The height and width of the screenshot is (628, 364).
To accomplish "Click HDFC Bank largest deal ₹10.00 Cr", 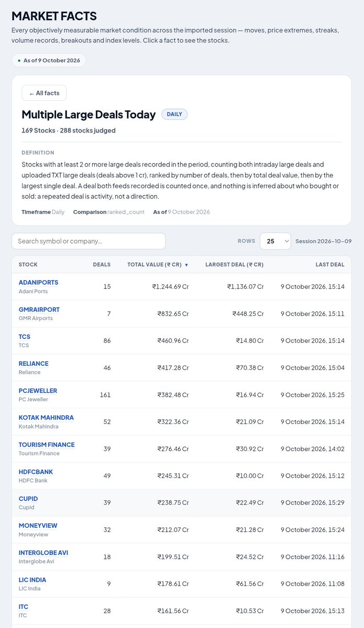I will 250,476.
